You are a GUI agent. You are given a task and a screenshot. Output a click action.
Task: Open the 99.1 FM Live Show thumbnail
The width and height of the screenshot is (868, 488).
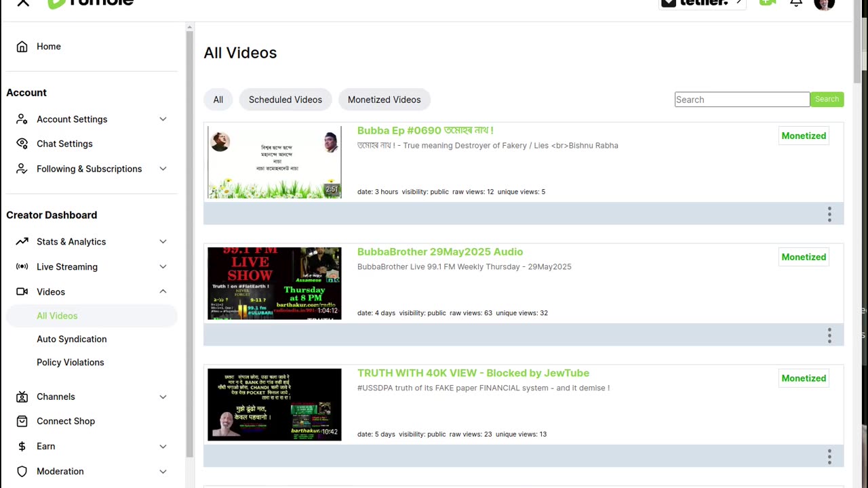275,283
